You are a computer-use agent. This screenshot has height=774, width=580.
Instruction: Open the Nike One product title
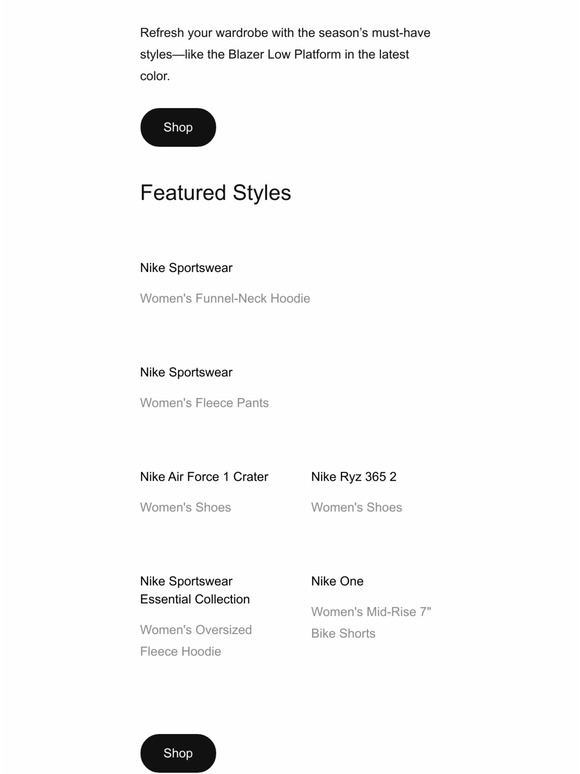pos(337,581)
